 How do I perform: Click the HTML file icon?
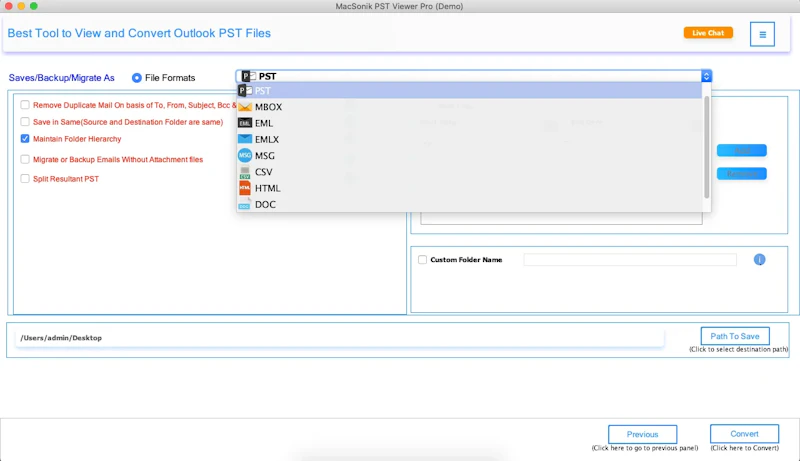coord(245,188)
